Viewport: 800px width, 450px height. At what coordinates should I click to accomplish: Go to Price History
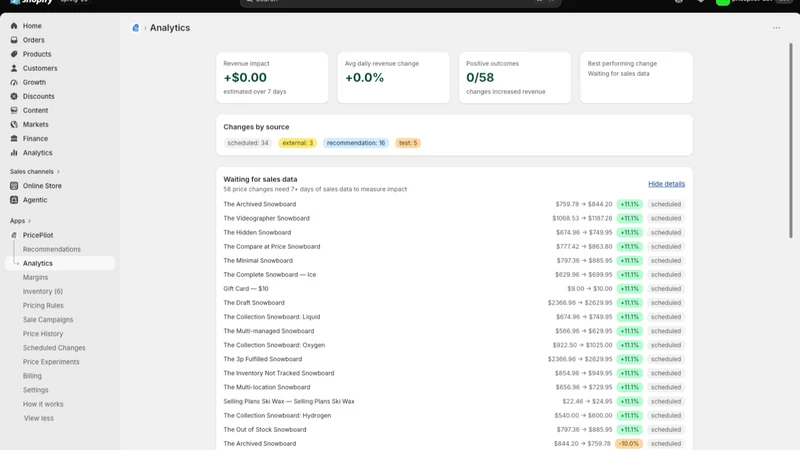[43, 334]
